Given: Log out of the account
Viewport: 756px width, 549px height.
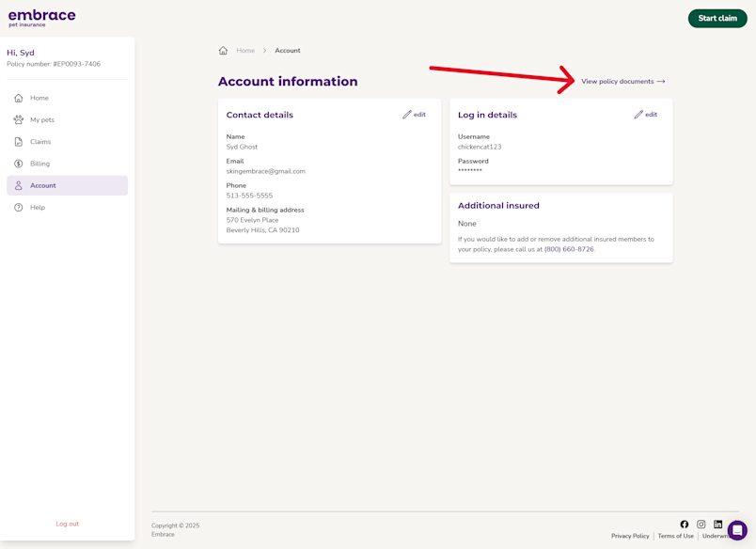Looking at the screenshot, I should [x=67, y=524].
